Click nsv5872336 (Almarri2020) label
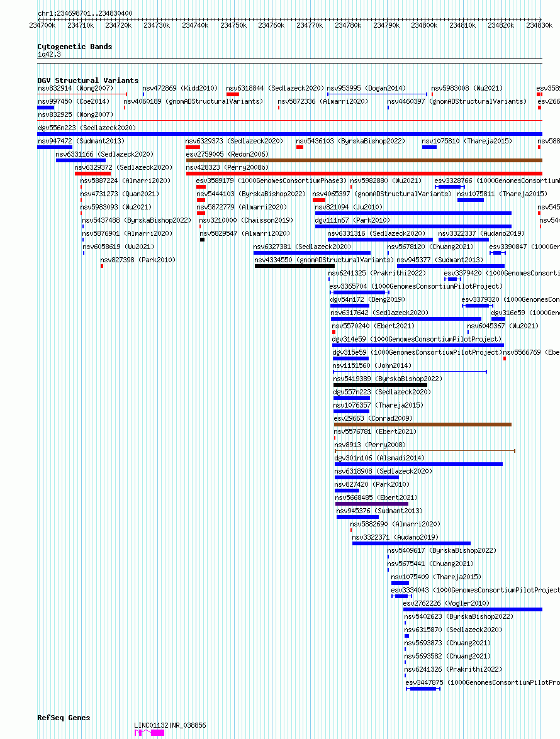 pyautogui.click(x=323, y=101)
